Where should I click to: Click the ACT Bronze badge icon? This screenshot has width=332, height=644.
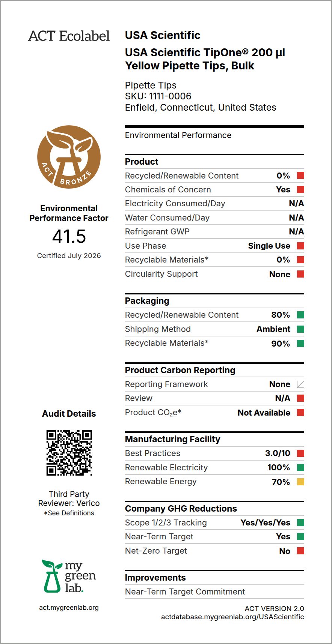(x=69, y=157)
